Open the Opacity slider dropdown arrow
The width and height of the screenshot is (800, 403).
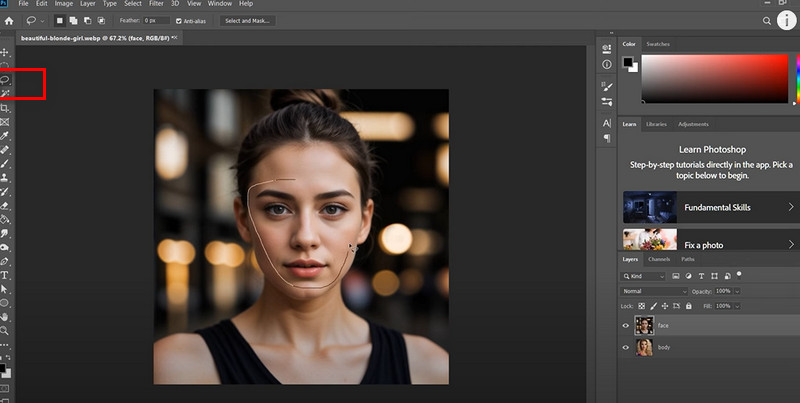[x=737, y=291]
